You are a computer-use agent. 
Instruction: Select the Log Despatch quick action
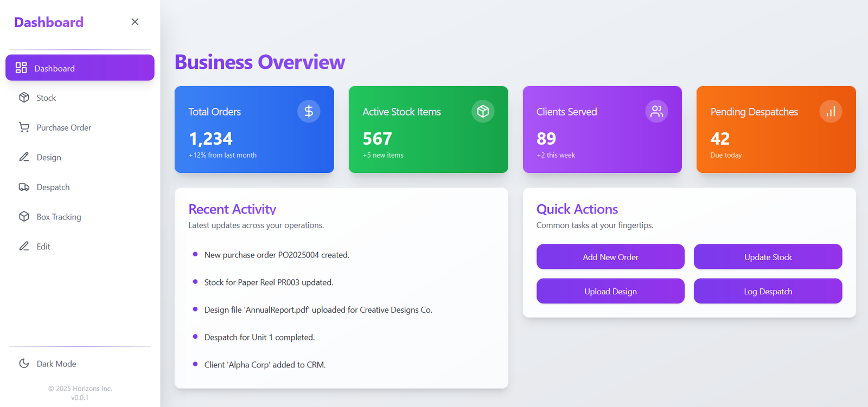(768, 291)
